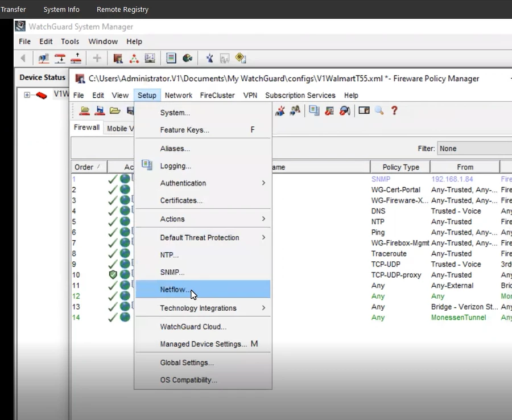
Task: Click the striped logbook toolbar icon
Action: [171, 58]
